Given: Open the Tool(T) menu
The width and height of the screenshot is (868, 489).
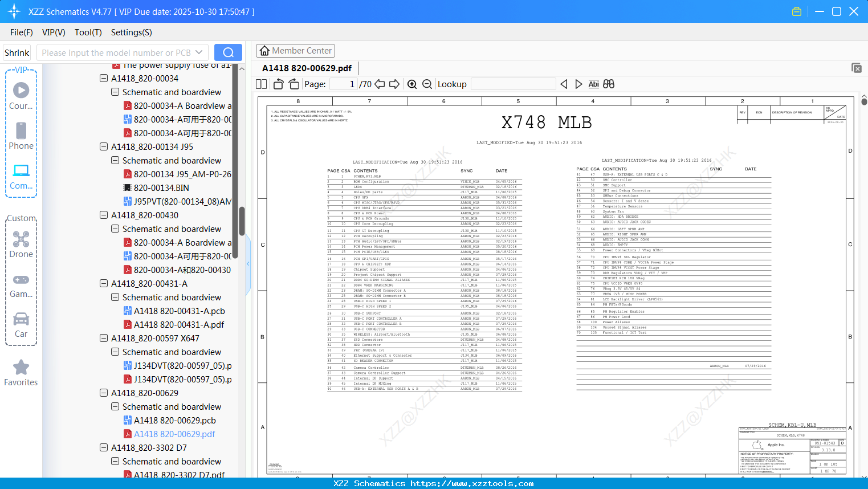Looking at the screenshot, I should click(x=88, y=32).
